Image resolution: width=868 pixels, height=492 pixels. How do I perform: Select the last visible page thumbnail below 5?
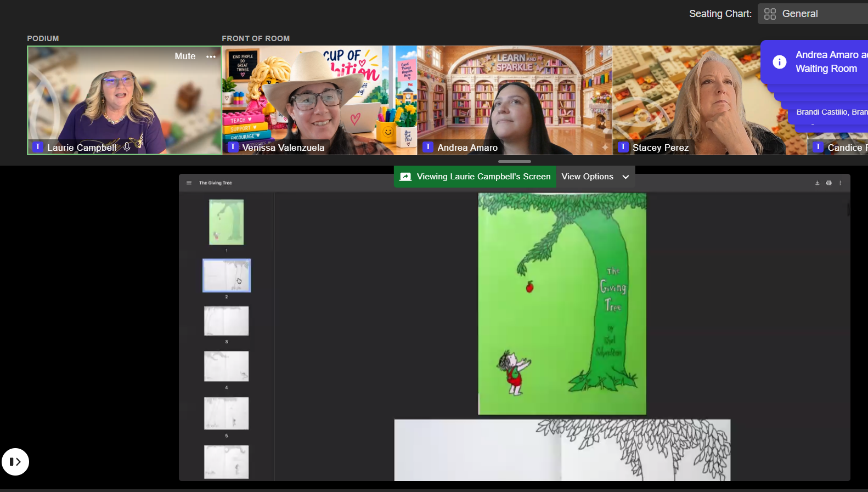tap(227, 462)
